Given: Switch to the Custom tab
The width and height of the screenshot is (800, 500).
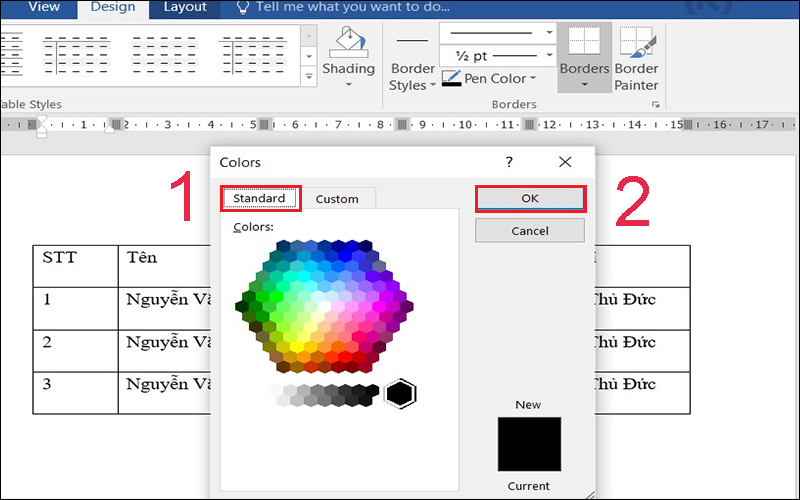Looking at the screenshot, I should tap(337, 198).
